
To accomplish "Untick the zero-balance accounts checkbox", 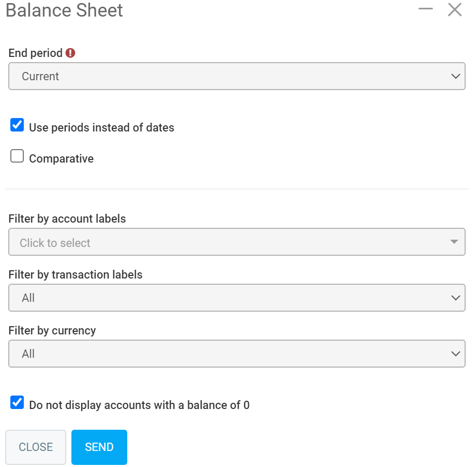I will click(18, 402).
